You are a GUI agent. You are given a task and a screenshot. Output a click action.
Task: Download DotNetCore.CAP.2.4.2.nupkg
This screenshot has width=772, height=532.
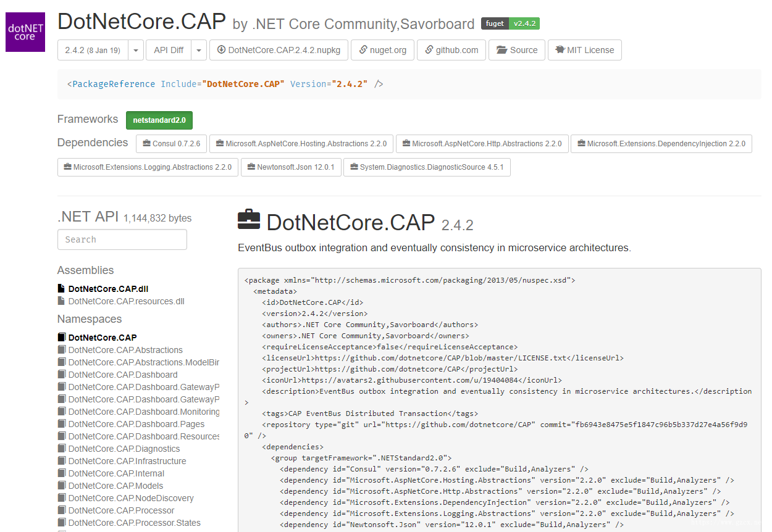click(x=279, y=51)
